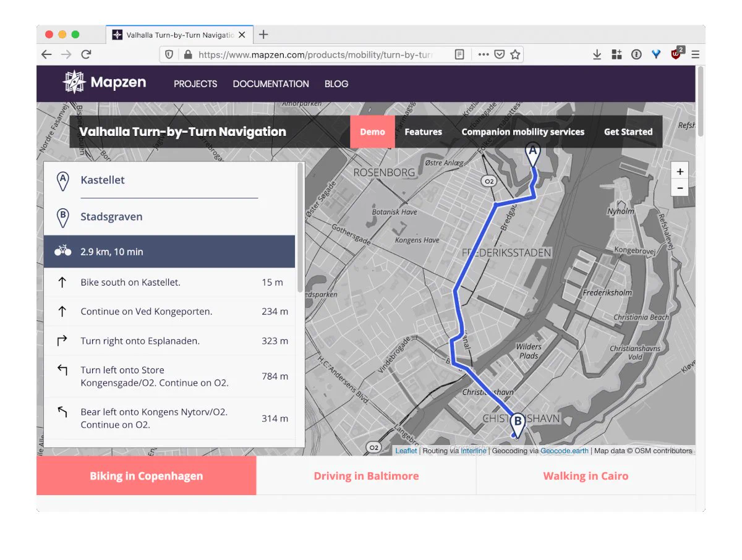Click the Kastellet origin field
The image size is (742, 560).
pyautogui.click(x=169, y=180)
